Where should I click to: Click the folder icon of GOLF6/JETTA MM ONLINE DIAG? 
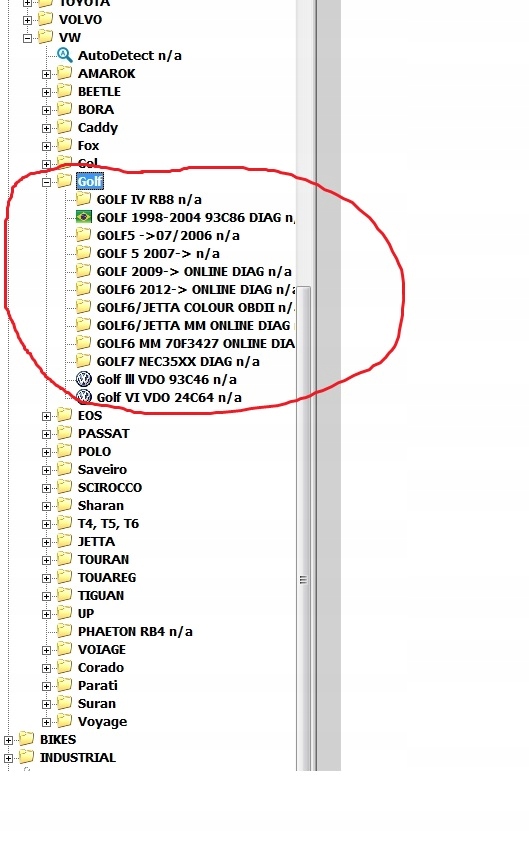pos(83,324)
